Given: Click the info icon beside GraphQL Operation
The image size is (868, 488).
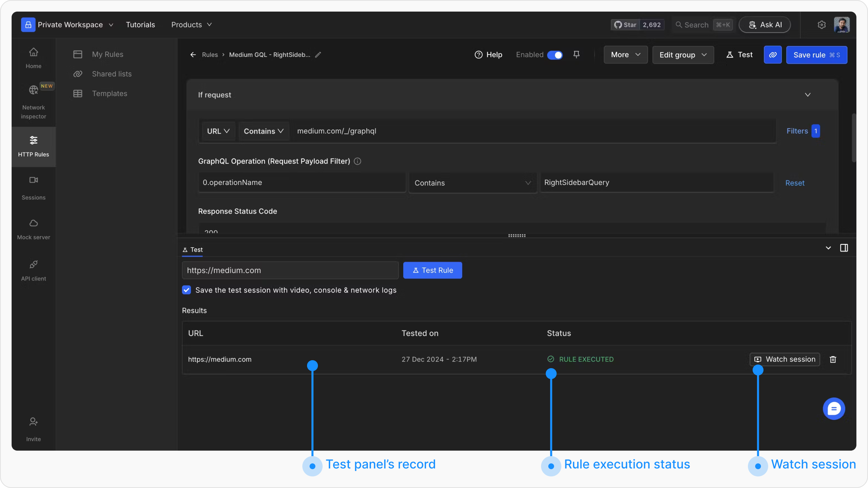Looking at the screenshot, I should point(357,161).
